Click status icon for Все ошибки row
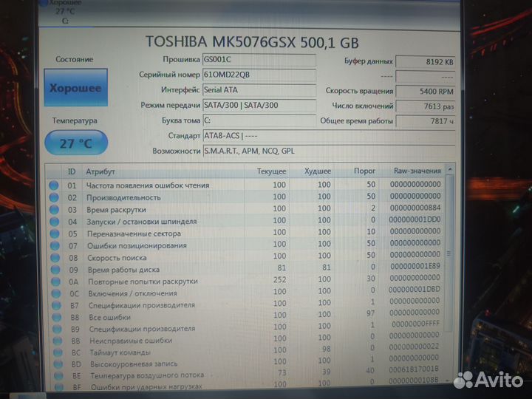The image size is (532, 399). click(57, 317)
